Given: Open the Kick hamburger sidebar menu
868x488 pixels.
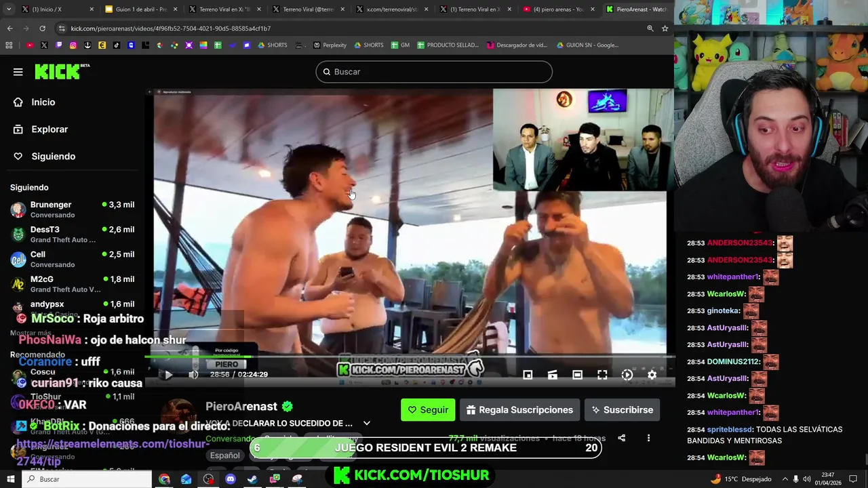Looking at the screenshot, I should tap(18, 72).
